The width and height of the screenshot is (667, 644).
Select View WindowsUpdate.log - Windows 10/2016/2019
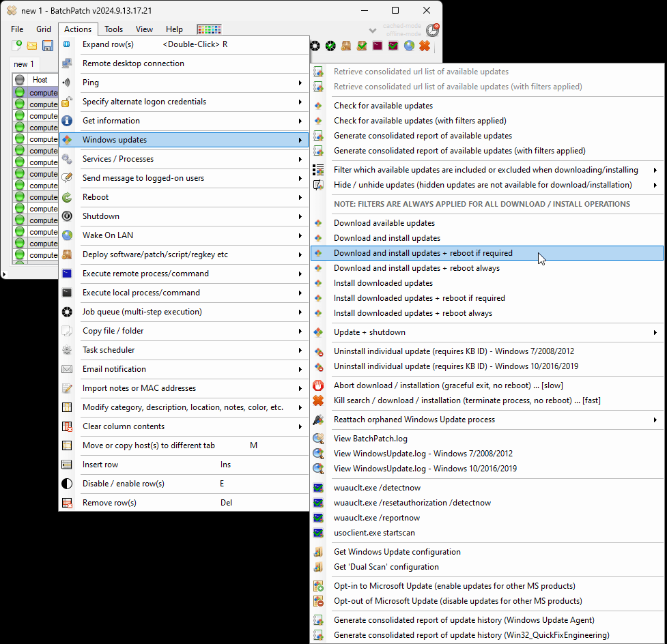[x=425, y=469]
